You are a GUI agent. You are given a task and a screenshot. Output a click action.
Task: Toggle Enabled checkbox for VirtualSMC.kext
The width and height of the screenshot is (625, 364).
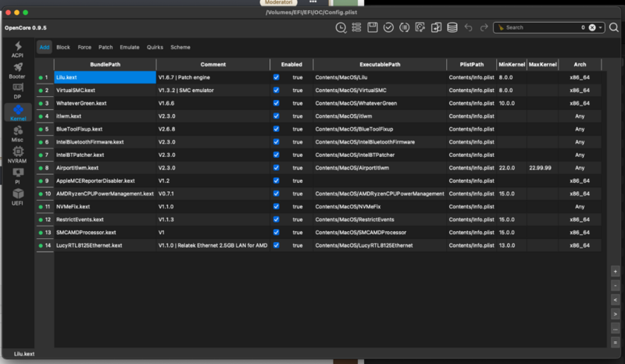coord(277,90)
